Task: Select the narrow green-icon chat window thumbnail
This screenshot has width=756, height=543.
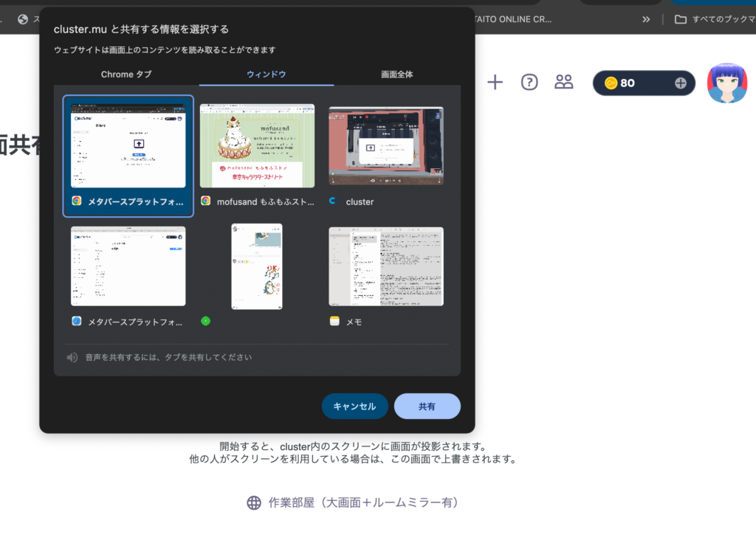Action: (x=256, y=266)
